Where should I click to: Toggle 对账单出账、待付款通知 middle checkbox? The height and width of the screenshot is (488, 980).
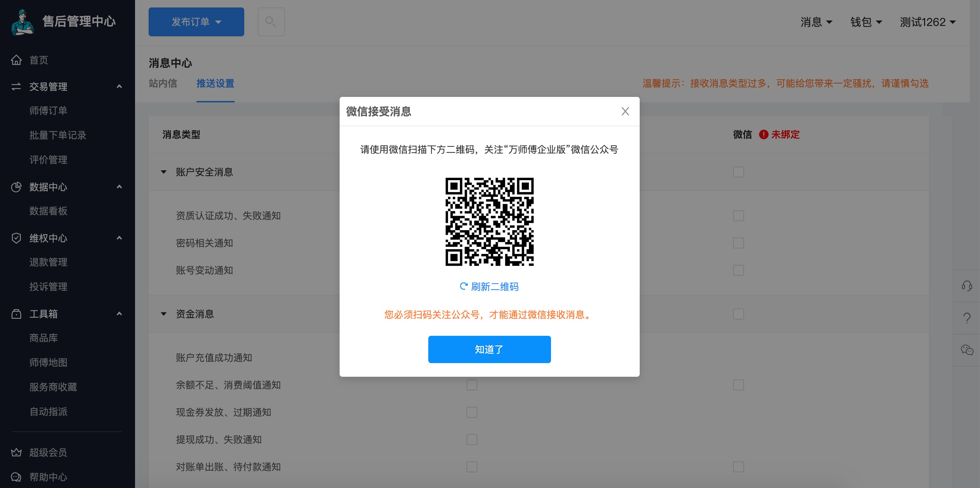tap(472, 467)
